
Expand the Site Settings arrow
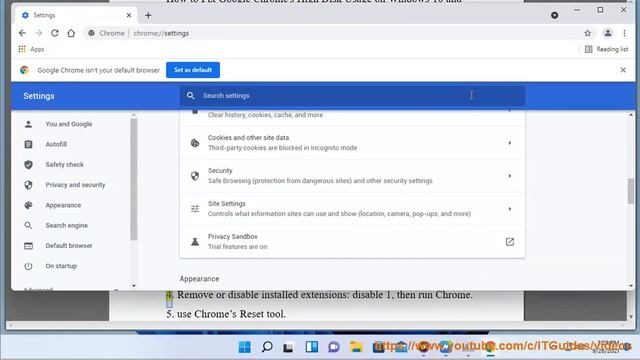pos(509,209)
